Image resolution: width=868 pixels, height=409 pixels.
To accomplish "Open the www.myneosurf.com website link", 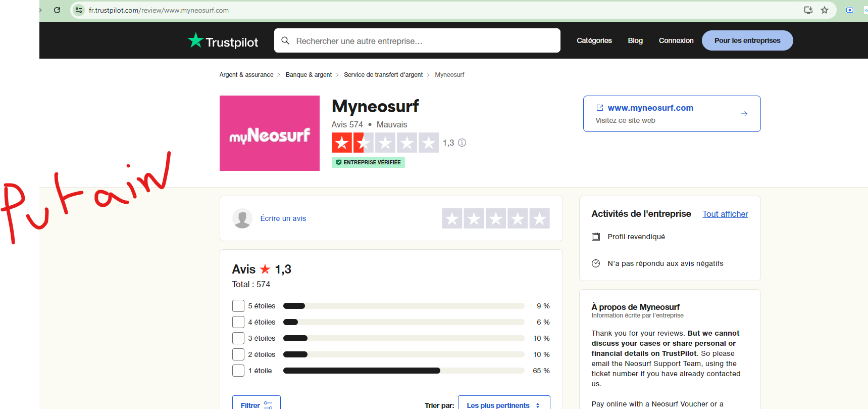I will tap(650, 108).
